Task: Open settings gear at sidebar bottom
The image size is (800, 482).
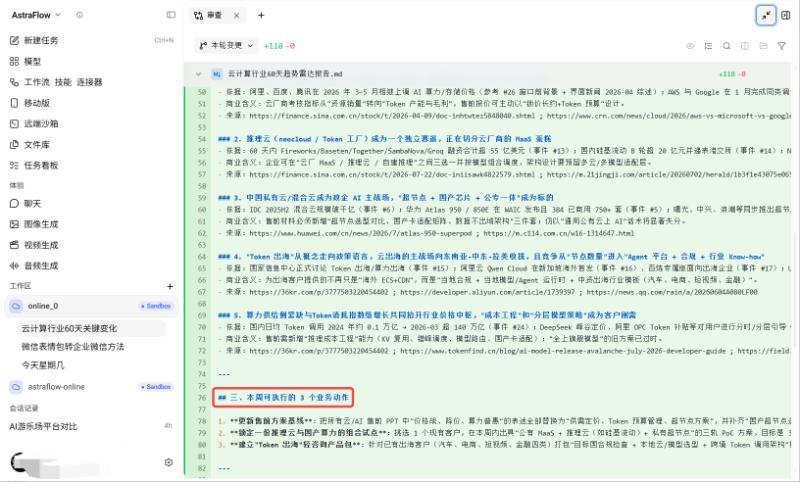Action: (168, 462)
